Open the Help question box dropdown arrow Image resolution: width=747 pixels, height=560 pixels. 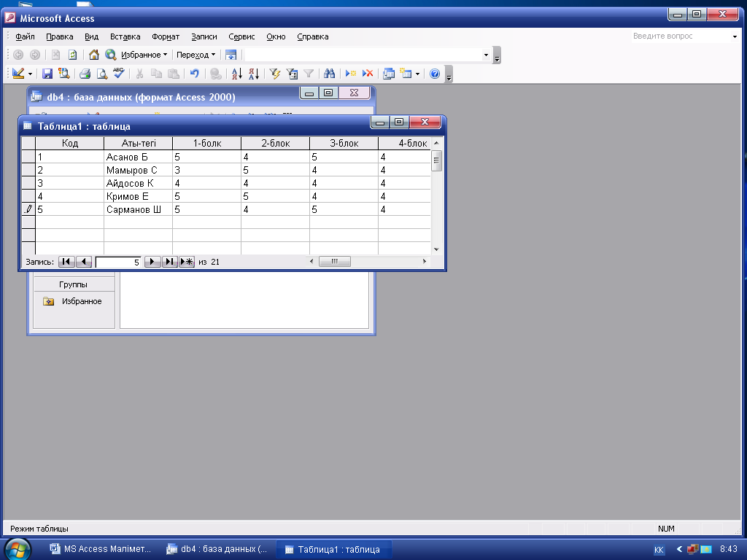tap(735, 36)
